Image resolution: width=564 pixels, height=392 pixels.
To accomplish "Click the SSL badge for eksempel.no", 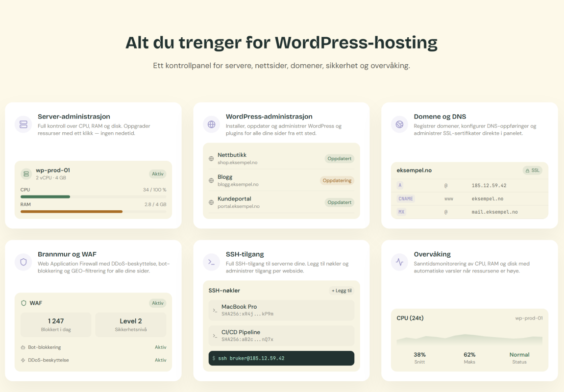I will [x=532, y=171].
